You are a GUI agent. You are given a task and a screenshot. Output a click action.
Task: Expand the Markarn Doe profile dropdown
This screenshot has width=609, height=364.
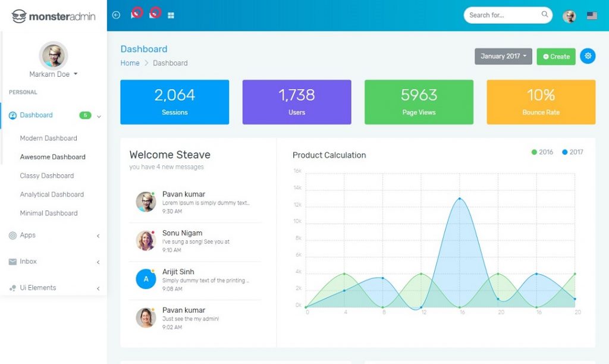[54, 74]
